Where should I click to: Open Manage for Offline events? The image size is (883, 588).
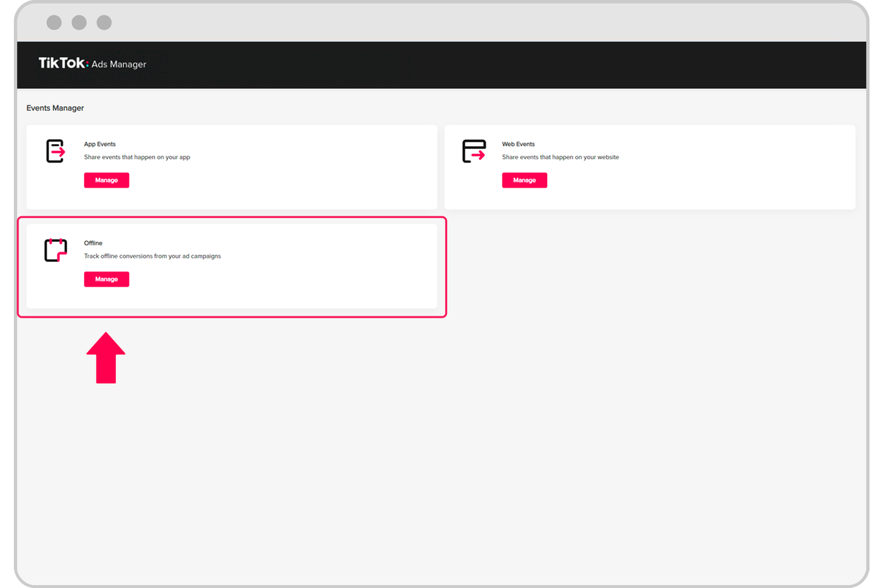click(x=106, y=278)
